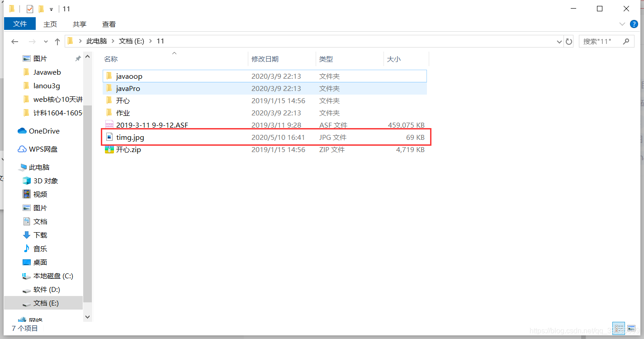The image size is (644, 339).
Task: Refresh the current folder view
Action: (569, 42)
